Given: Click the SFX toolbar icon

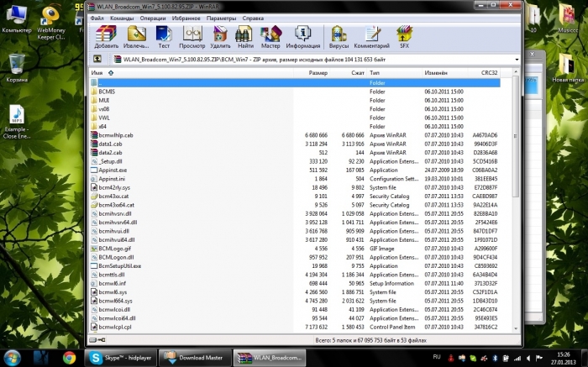Looking at the screenshot, I should [403, 35].
